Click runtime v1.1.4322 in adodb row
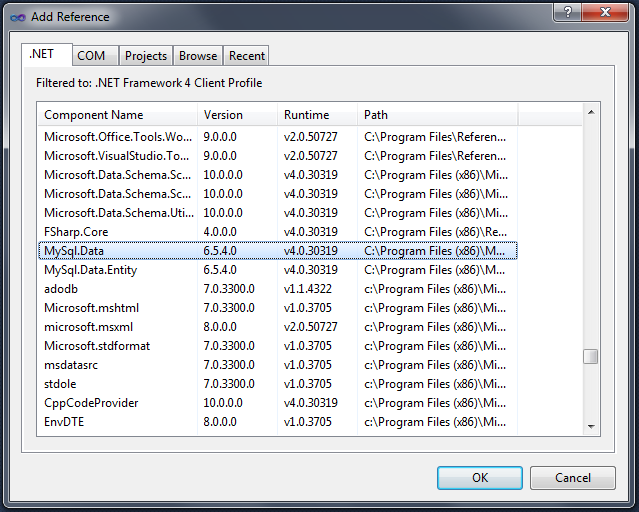 (308, 289)
